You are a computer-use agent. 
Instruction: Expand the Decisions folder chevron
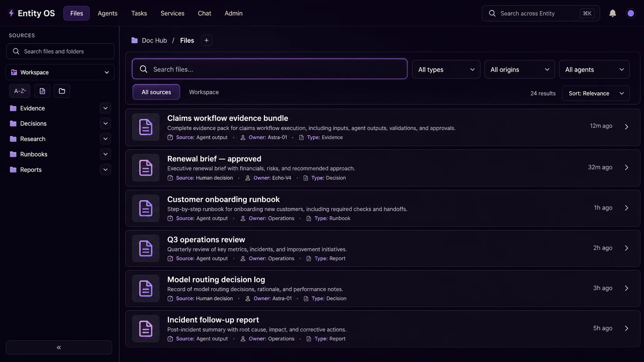tap(106, 123)
